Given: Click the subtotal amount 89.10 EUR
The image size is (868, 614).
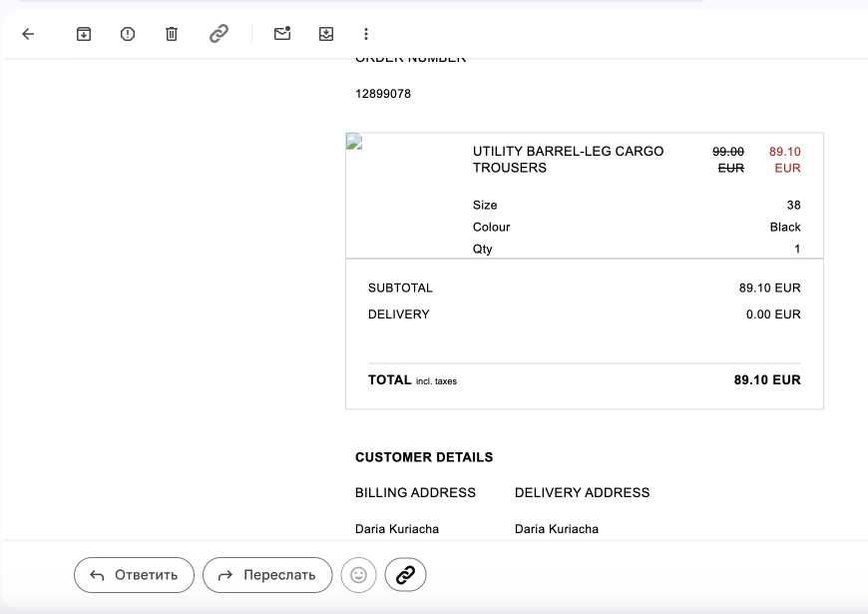Looking at the screenshot, I should click(x=769, y=289).
